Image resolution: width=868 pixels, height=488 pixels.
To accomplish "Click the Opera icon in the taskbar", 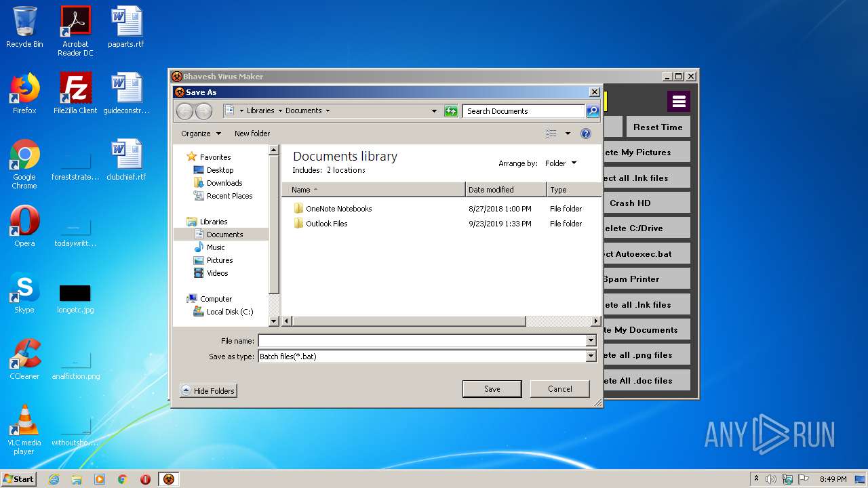I will (x=145, y=479).
